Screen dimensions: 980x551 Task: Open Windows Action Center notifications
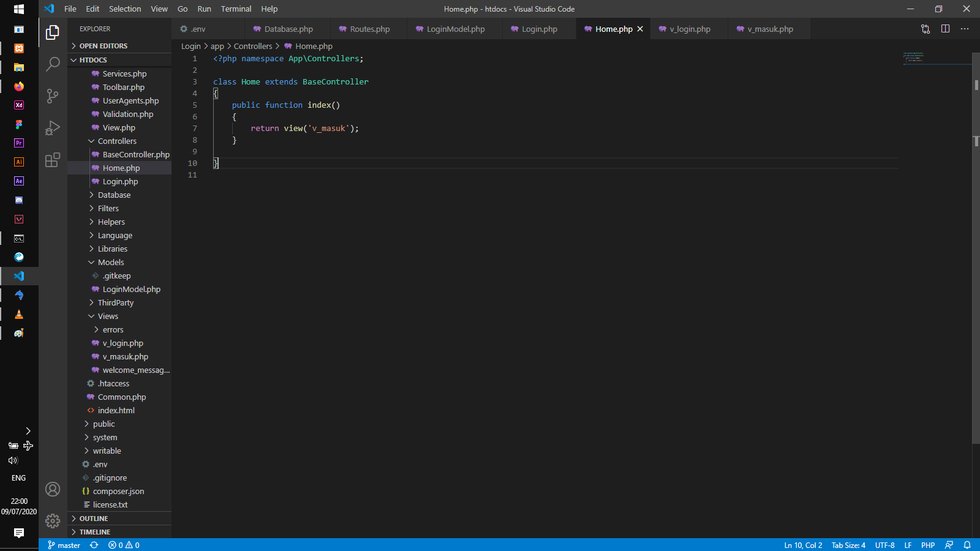[x=19, y=533]
